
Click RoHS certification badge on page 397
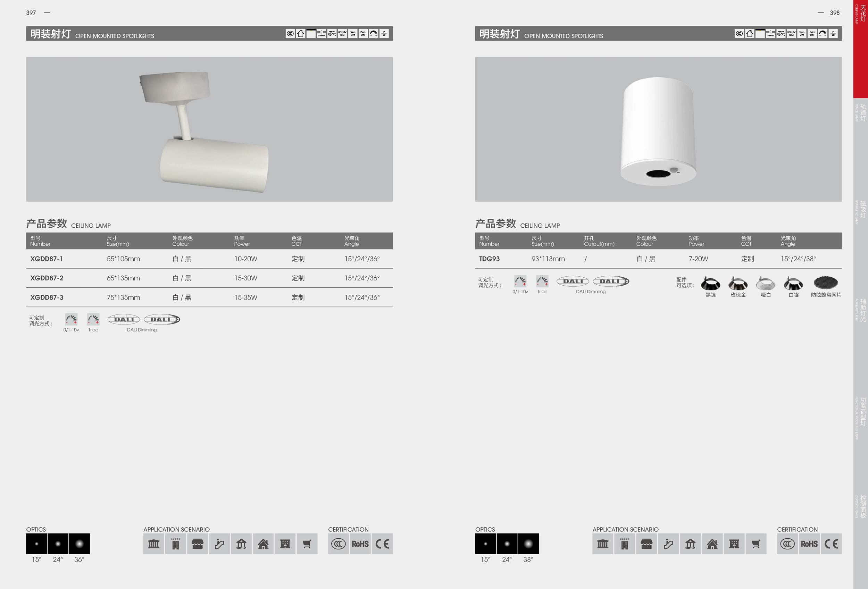coord(360,544)
